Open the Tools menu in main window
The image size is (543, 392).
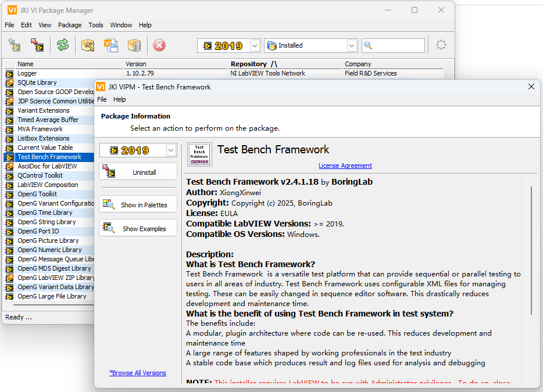(x=96, y=25)
